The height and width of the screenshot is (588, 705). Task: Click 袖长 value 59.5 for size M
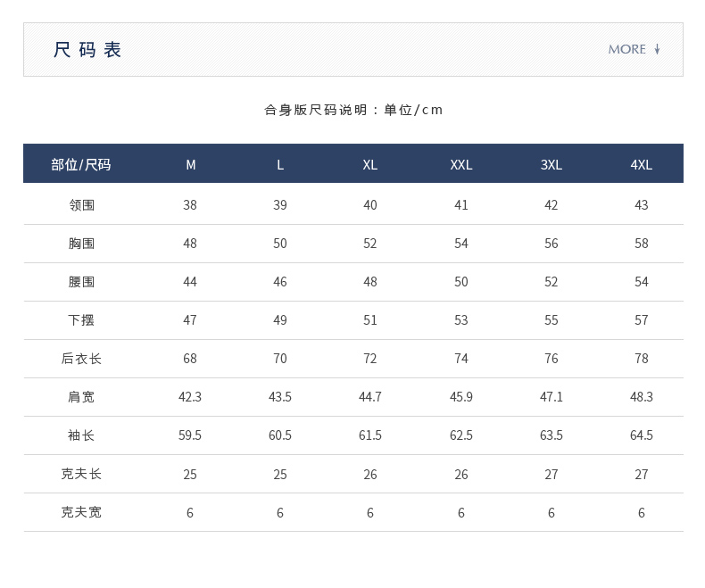tap(190, 435)
